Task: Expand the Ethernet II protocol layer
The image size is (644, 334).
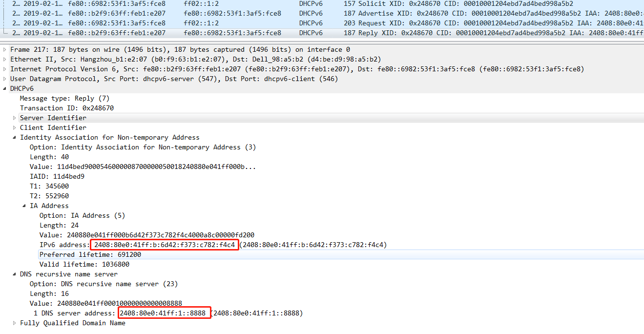Action: [x=4, y=59]
